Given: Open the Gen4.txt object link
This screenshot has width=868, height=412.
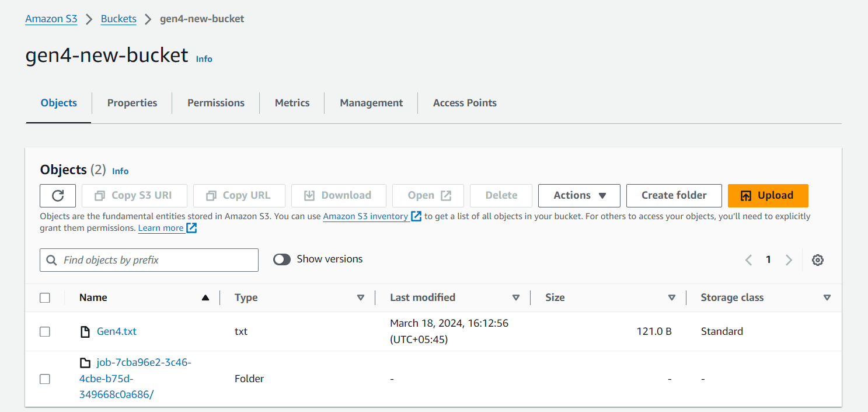Looking at the screenshot, I should 117,331.
